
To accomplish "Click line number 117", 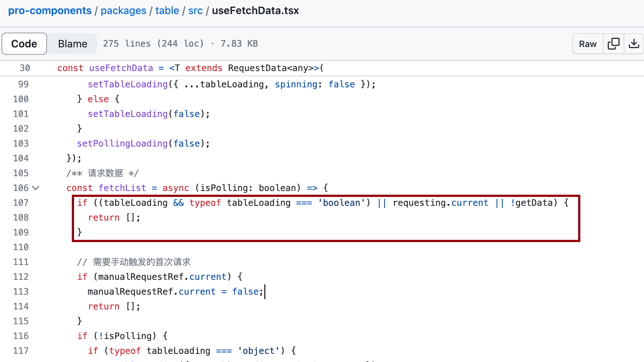I will (x=21, y=351).
